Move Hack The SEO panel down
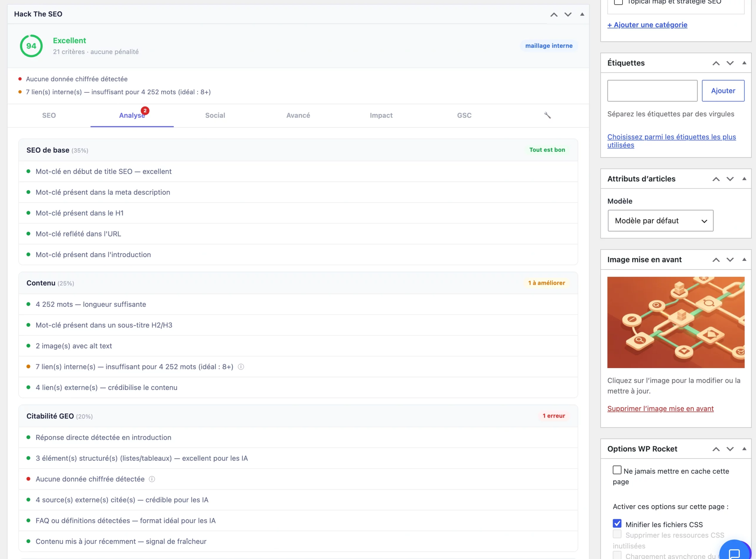This screenshot has width=756, height=559. 568,14
